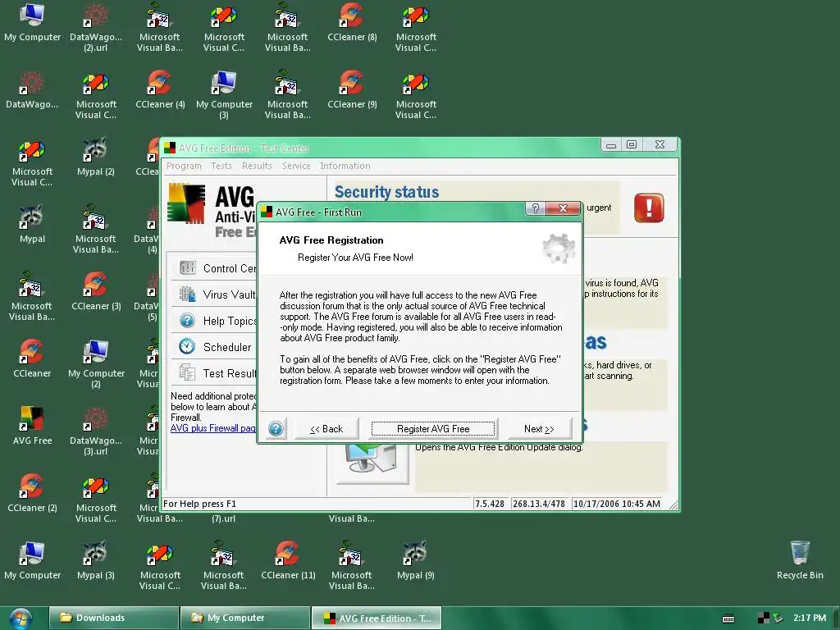Click the keyboard icon in system tray
The width and height of the screenshot is (840, 630).
coord(728,619)
